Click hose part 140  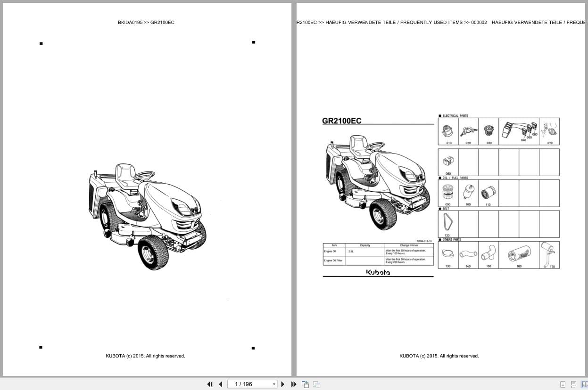pyautogui.click(x=469, y=255)
